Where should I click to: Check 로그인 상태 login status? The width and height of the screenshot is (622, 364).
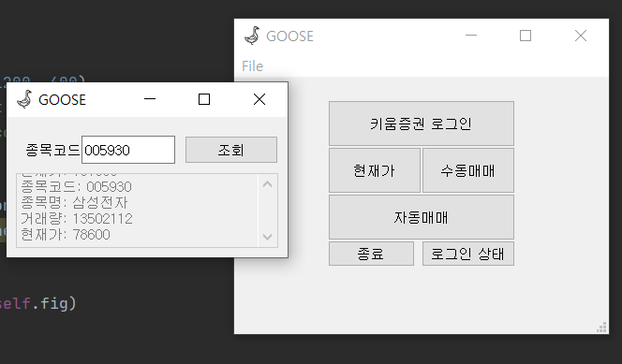tap(468, 254)
